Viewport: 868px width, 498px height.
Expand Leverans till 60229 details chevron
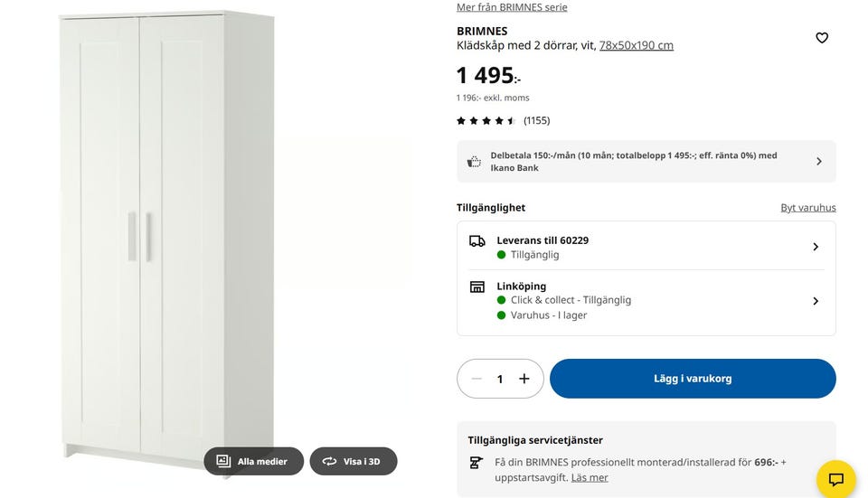pos(816,247)
